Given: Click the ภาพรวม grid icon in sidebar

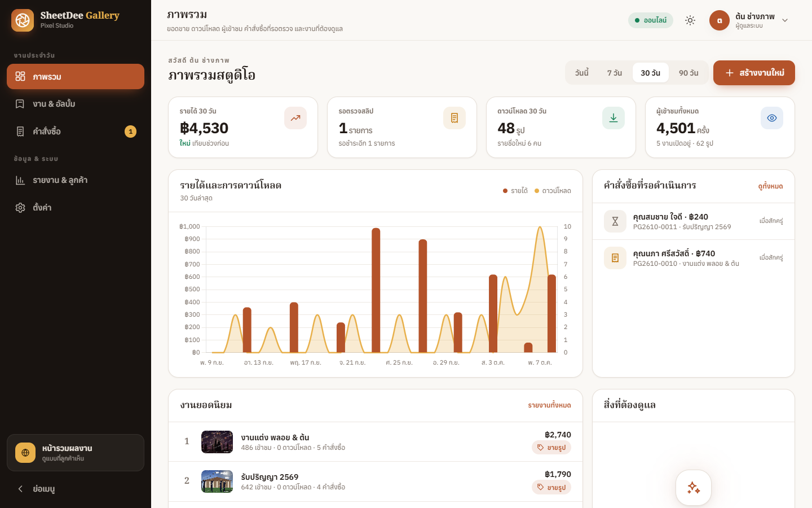Looking at the screenshot, I should coord(20,76).
